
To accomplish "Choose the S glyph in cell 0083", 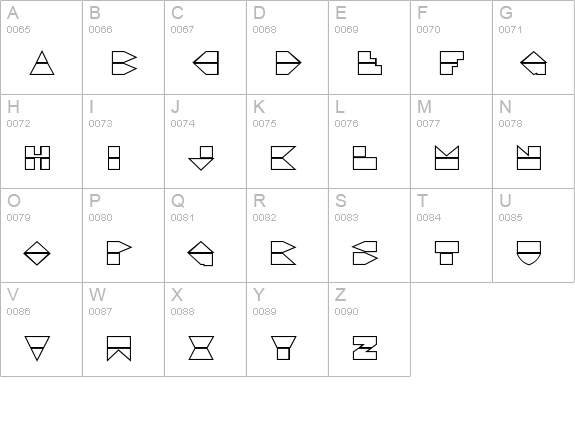I will (365, 253).
